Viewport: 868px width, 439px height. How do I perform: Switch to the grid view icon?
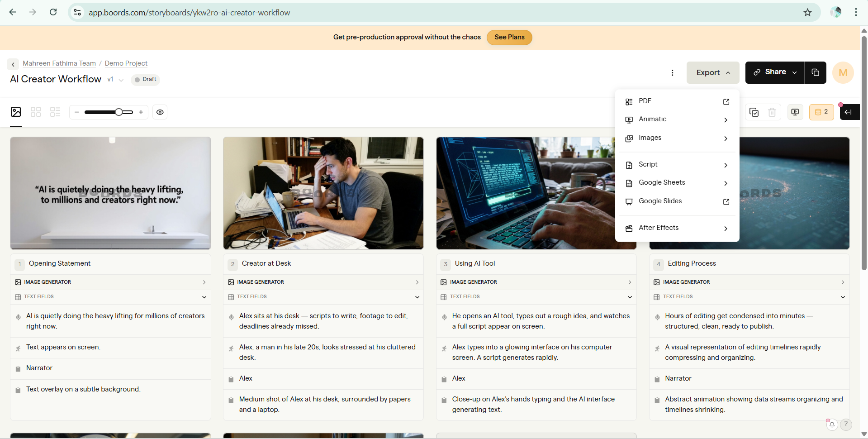[x=36, y=112]
